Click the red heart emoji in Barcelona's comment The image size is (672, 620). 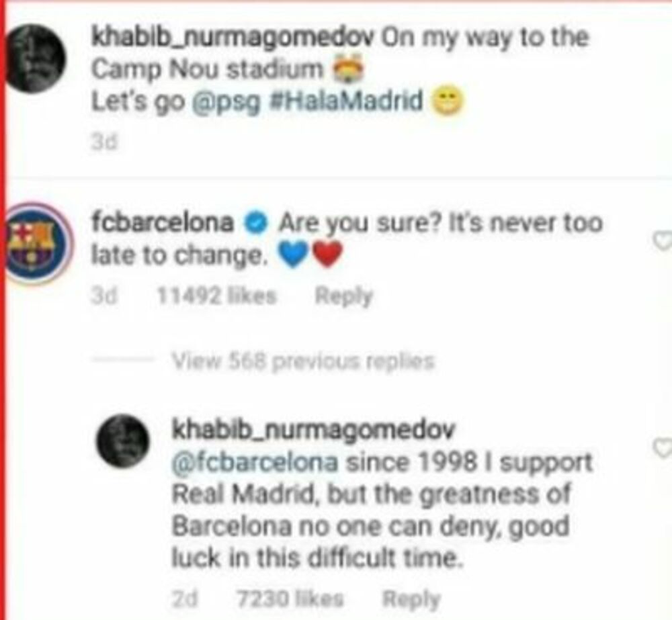[x=328, y=254]
